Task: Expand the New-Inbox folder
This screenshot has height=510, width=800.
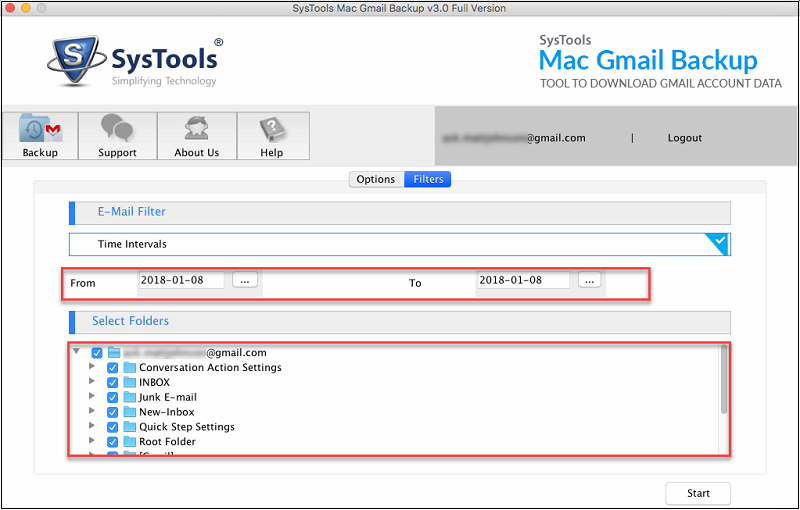Action: 92,411
